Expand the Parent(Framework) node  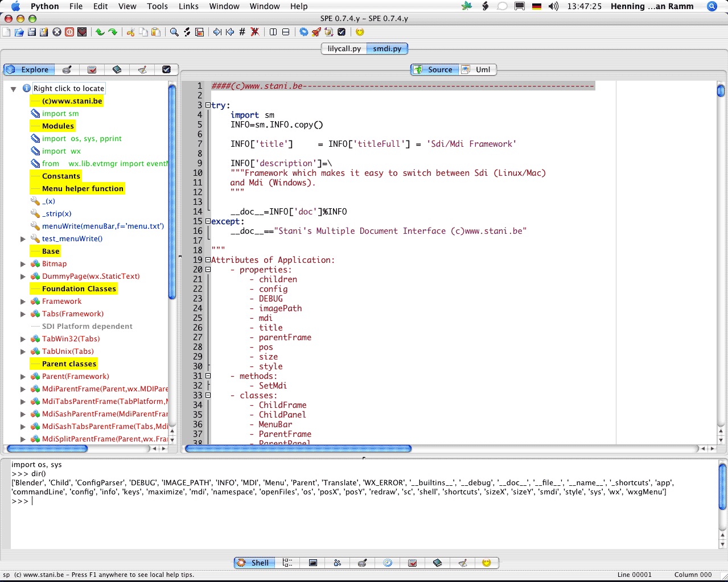(23, 377)
